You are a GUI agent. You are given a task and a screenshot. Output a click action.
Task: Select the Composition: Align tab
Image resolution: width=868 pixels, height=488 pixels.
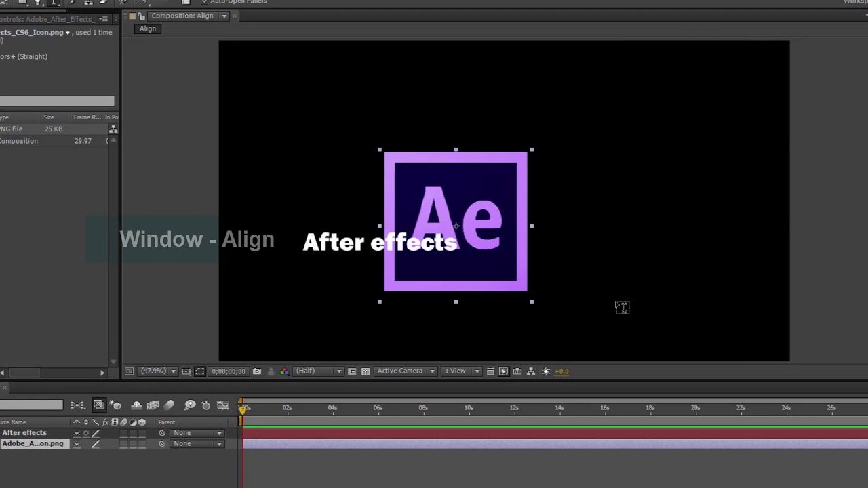[182, 16]
